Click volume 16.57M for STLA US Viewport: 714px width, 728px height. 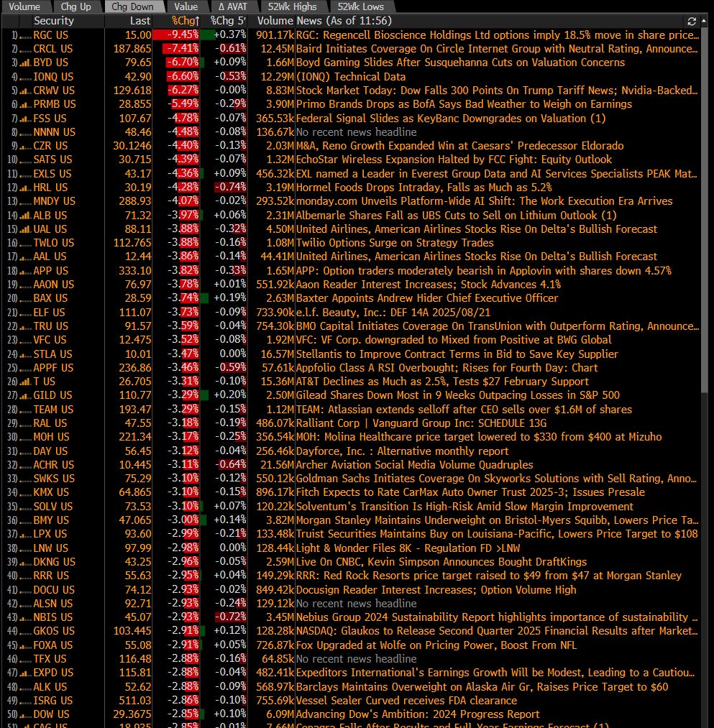(277, 354)
